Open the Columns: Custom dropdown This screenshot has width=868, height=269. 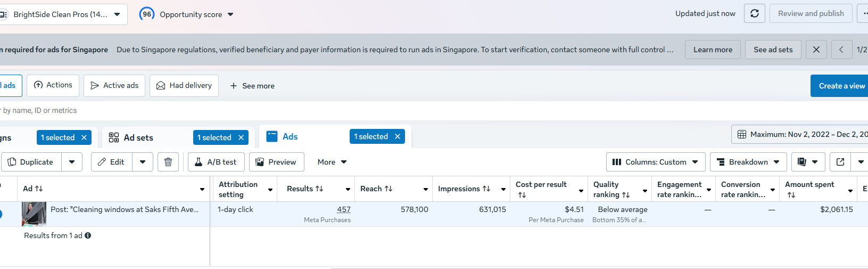click(655, 162)
